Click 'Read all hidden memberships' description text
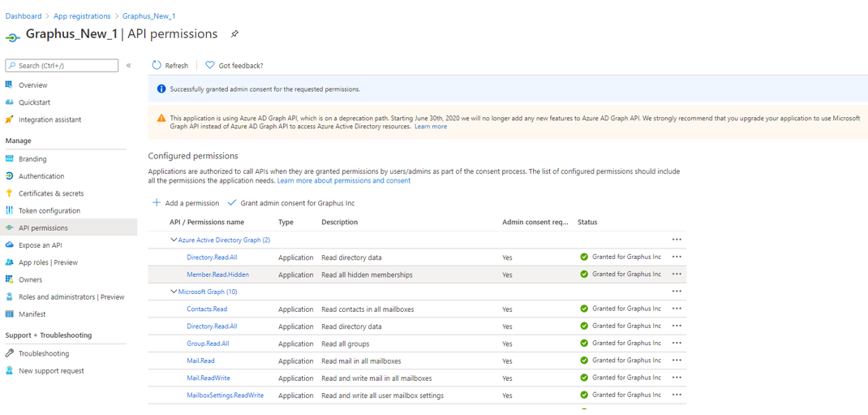 coord(367,275)
